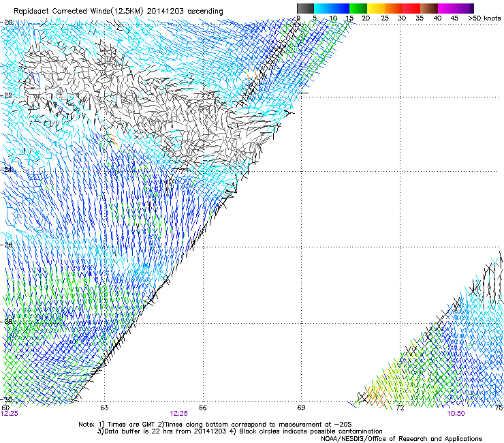Click the '69' longitude axis label
This screenshot has width=504, height=443.
pyautogui.click(x=301, y=408)
